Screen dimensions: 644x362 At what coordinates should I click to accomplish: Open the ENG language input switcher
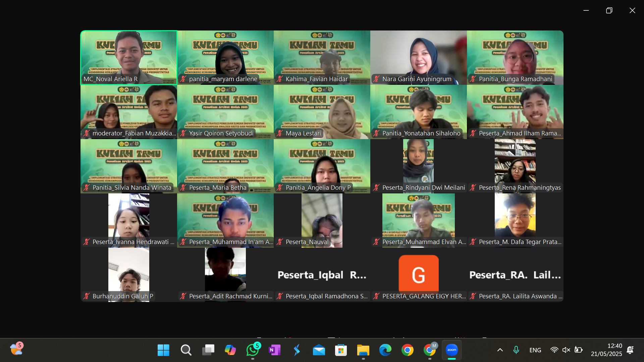click(x=535, y=350)
